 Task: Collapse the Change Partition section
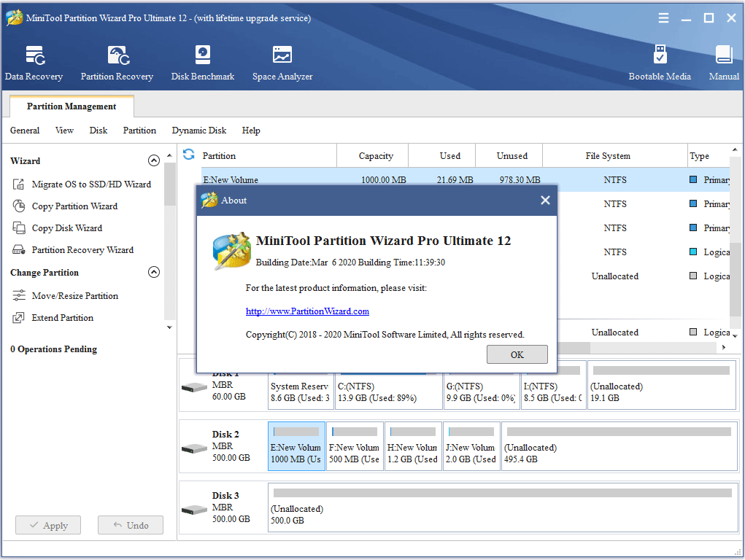153,272
